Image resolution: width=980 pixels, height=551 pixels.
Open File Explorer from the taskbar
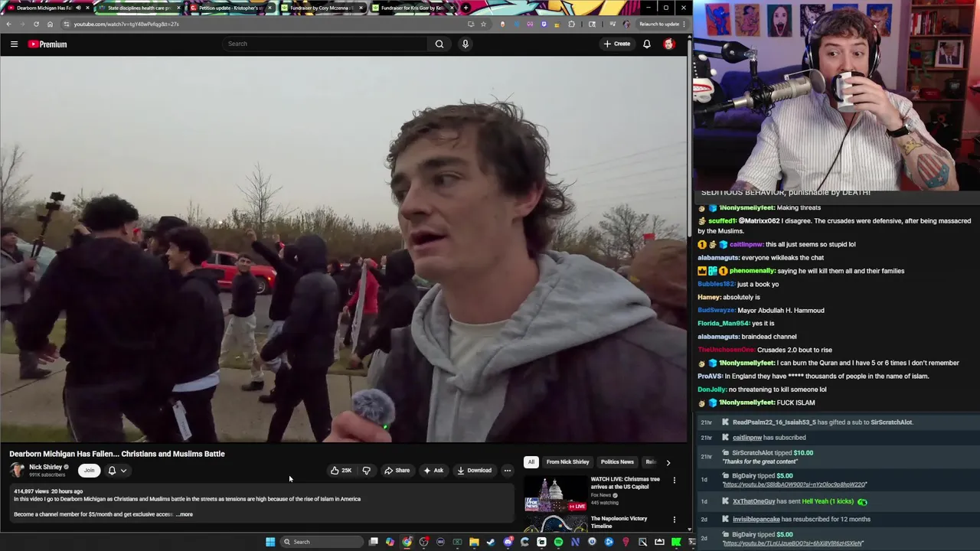pyautogui.click(x=474, y=542)
